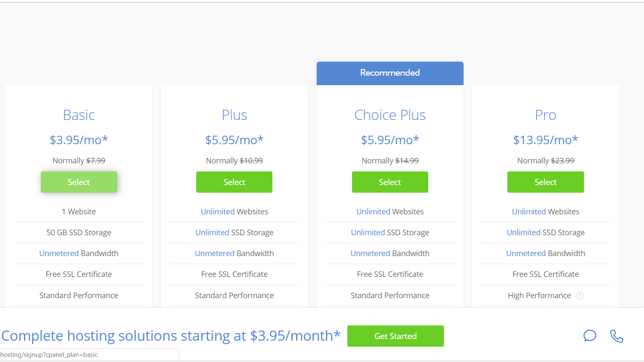Select the Plus hosting plan
This screenshot has height=362, width=644.
(x=234, y=182)
